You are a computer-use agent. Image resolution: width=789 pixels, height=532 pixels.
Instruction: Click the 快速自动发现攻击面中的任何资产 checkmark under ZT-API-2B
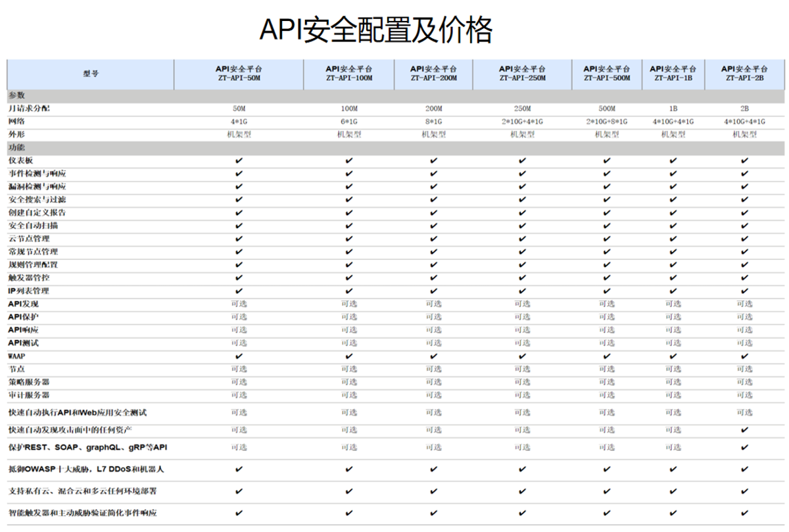(744, 431)
